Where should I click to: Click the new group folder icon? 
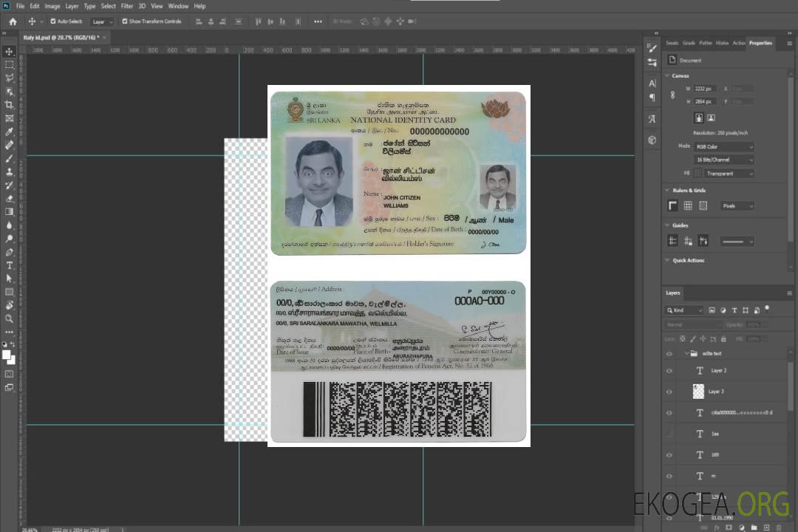754,528
